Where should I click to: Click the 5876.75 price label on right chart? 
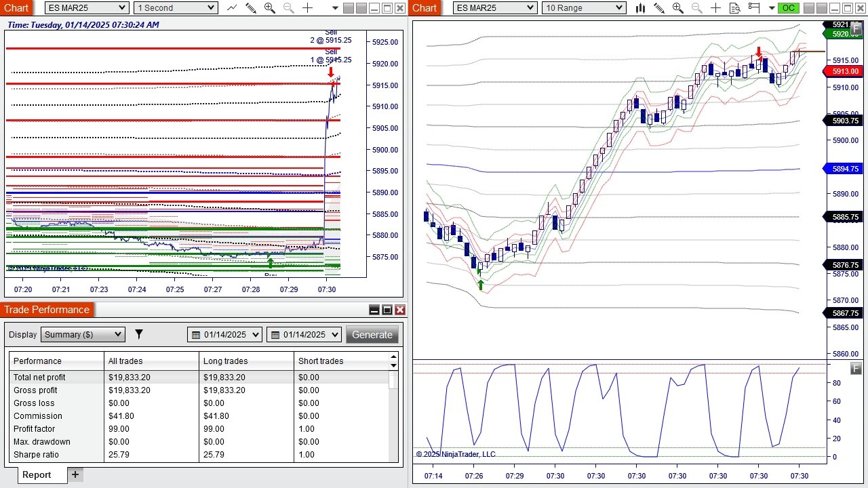click(844, 265)
